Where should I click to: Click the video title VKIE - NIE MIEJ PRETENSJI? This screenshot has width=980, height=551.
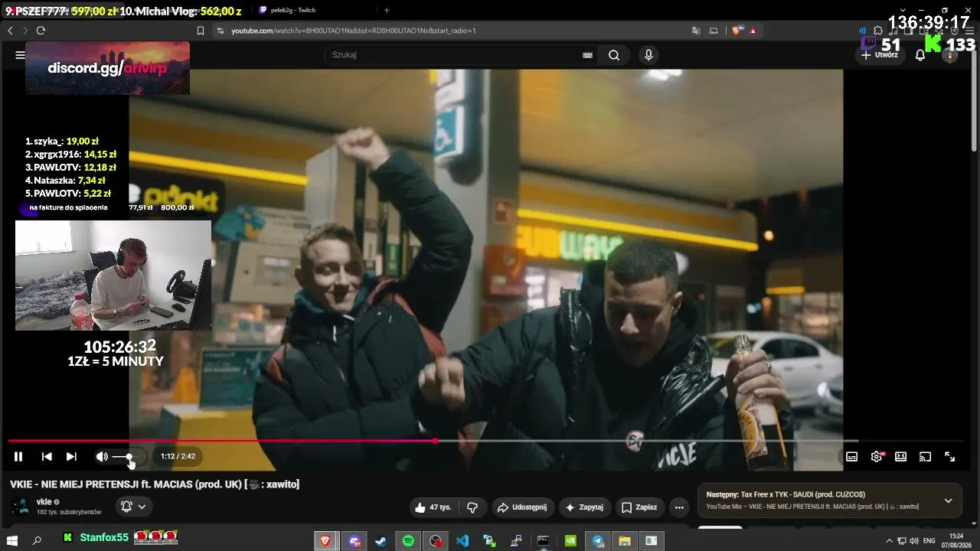(154, 484)
